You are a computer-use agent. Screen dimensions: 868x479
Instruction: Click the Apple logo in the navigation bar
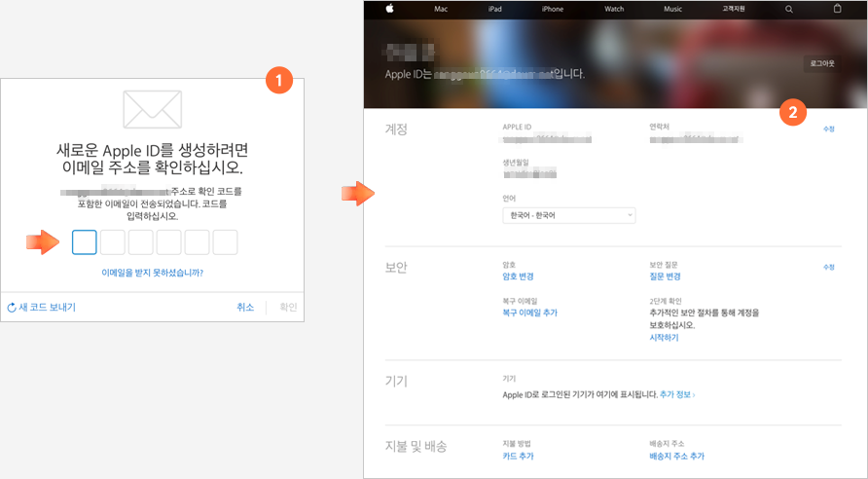point(389,9)
